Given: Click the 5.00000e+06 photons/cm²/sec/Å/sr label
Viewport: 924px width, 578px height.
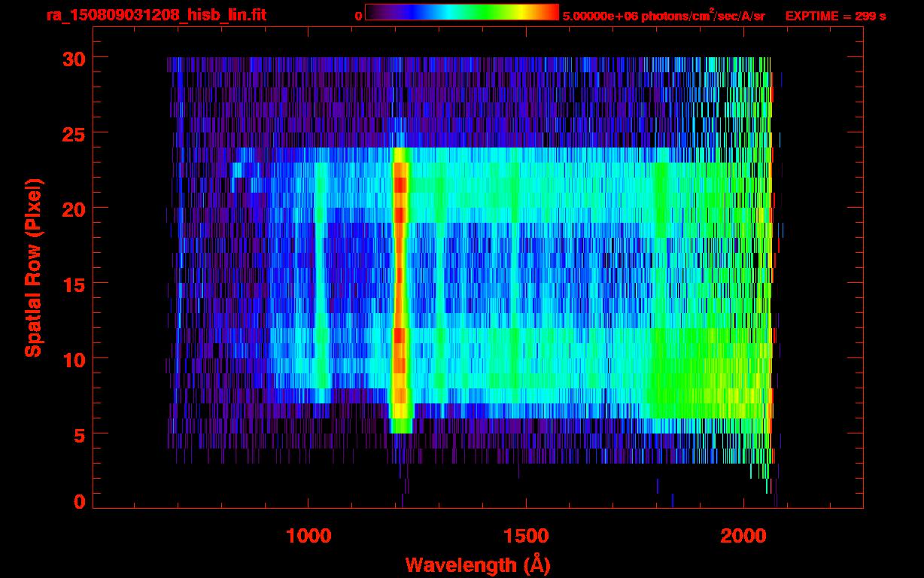Looking at the screenshot, I should click(664, 15).
